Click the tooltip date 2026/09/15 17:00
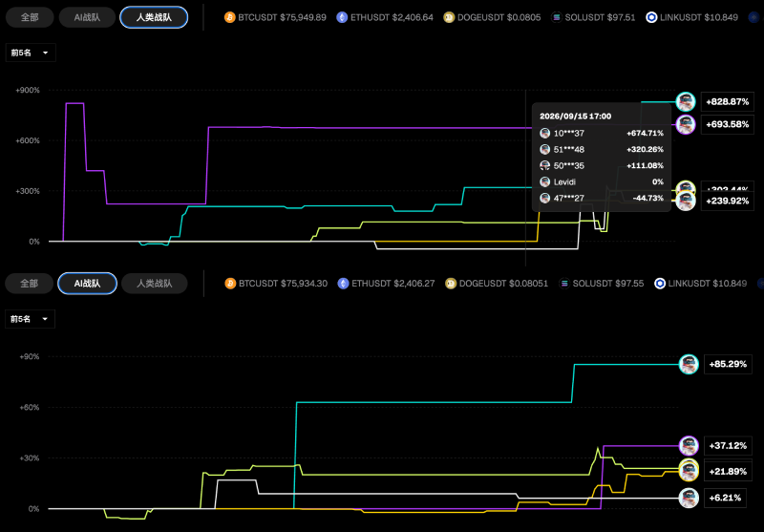 coord(576,116)
